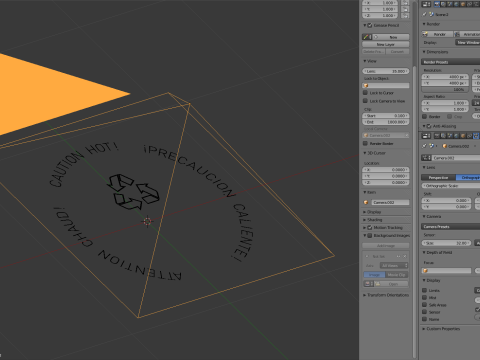Click the image browse icon beside the Open button
480x360 pixels.
pos(369,284)
